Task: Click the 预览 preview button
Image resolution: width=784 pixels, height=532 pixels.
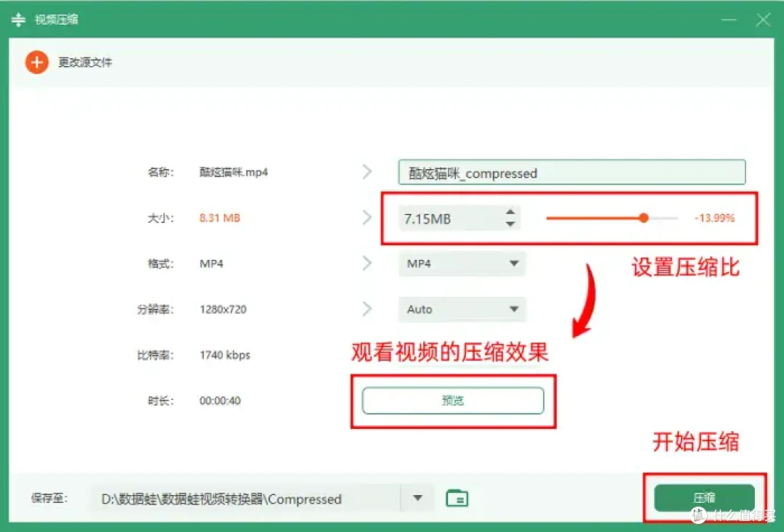Action: tap(453, 401)
